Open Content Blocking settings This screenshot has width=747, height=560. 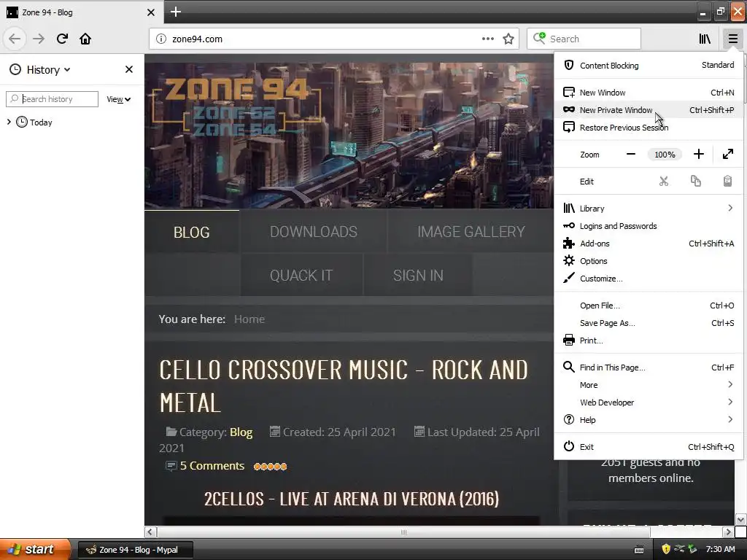[649, 65]
